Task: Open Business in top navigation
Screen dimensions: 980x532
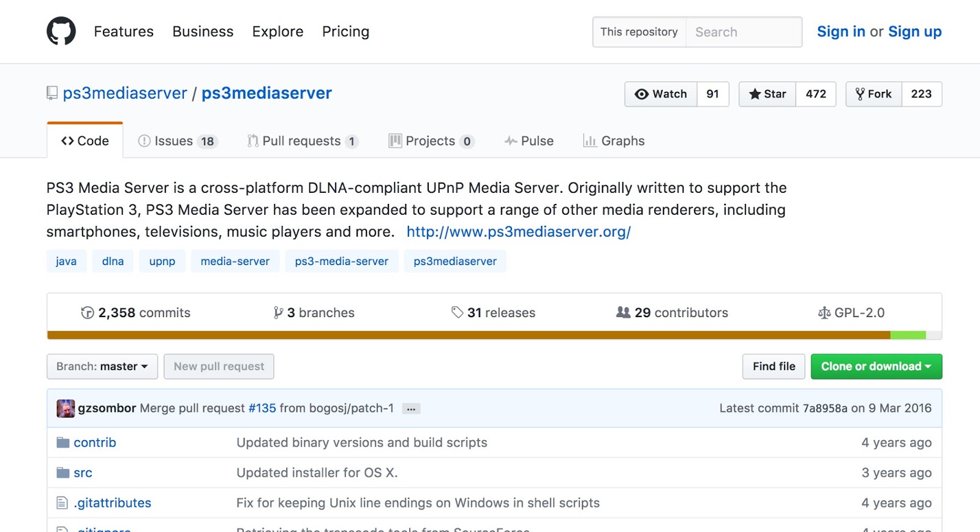Action: (203, 31)
